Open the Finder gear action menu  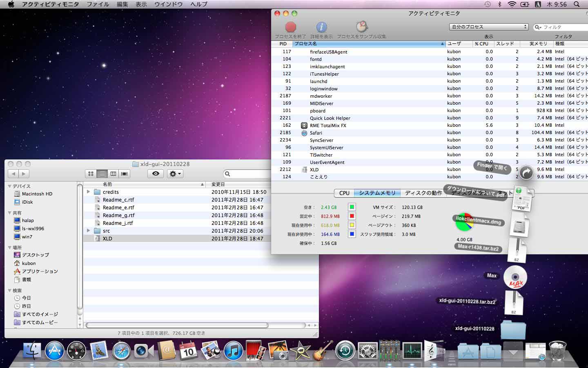click(175, 174)
